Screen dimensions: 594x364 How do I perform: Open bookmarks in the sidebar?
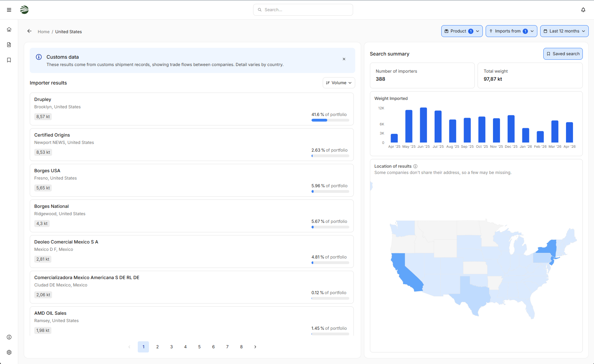pos(9,60)
